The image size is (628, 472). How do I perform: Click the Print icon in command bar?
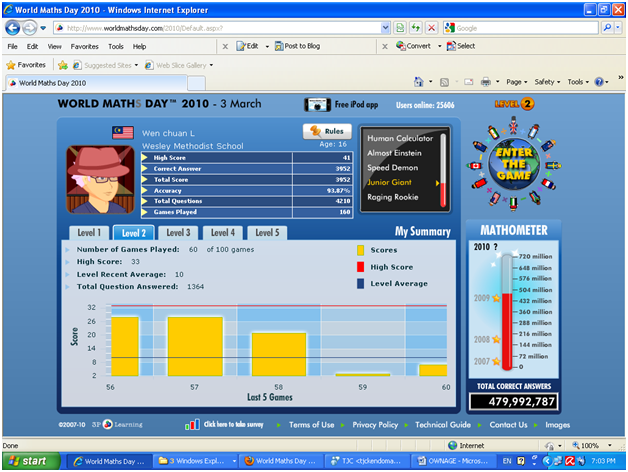[x=485, y=82]
